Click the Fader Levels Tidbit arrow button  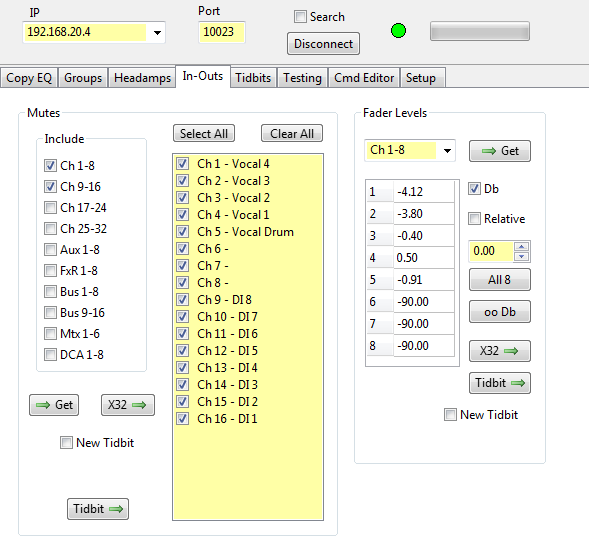point(500,383)
